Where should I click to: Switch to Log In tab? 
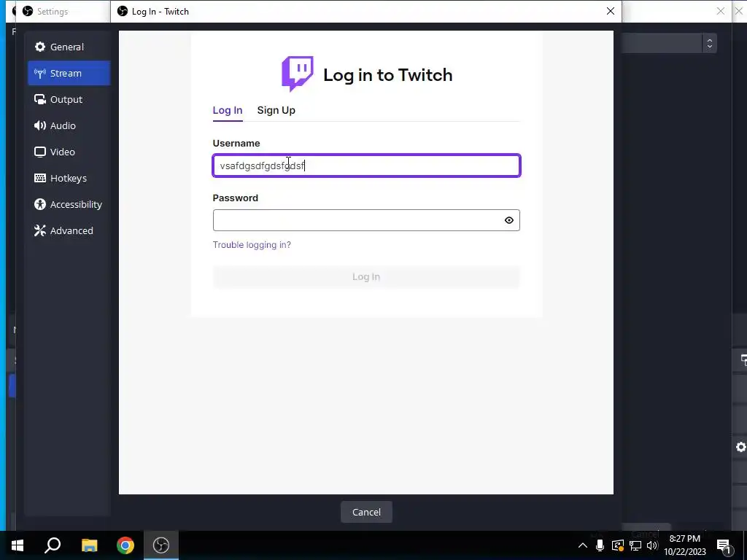(228, 111)
